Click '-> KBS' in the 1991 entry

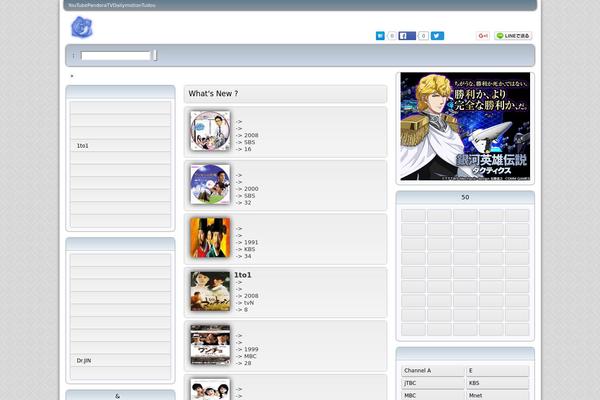click(245, 249)
